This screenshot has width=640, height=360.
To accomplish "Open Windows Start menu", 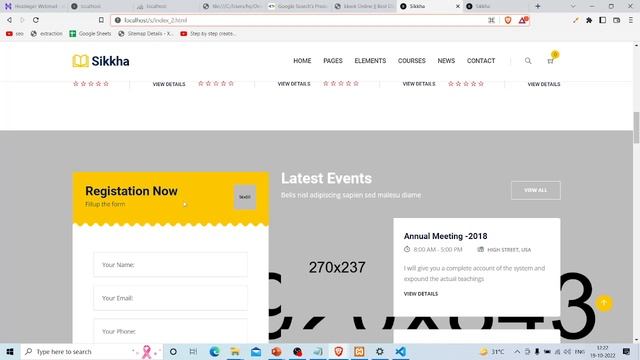I will tap(10, 351).
